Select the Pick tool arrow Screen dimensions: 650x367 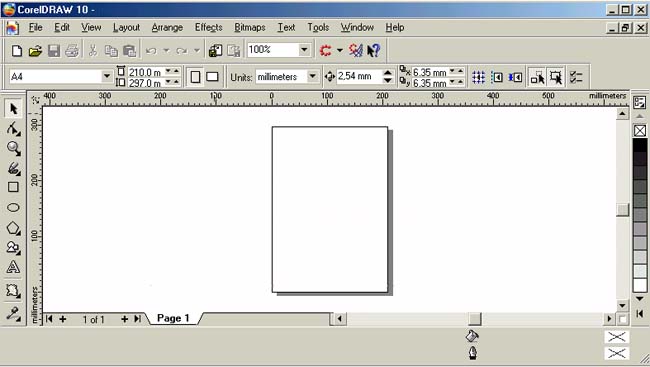pyautogui.click(x=13, y=109)
